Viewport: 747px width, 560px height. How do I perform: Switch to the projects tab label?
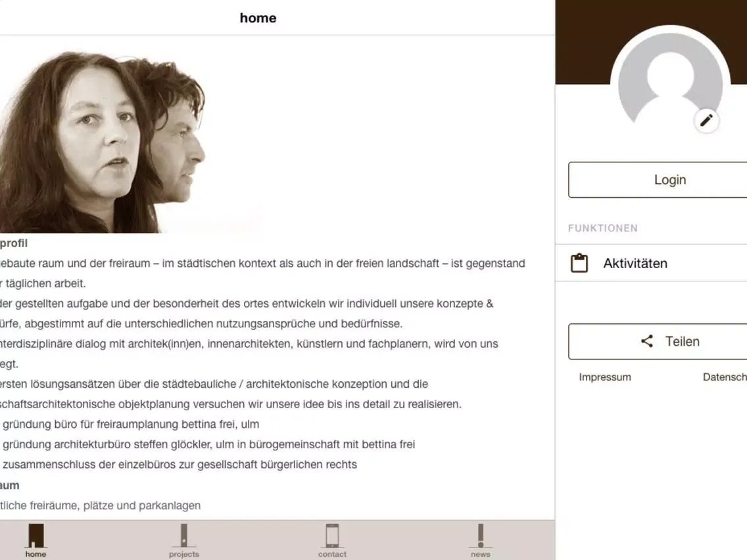pyautogui.click(x=184, y=554)
